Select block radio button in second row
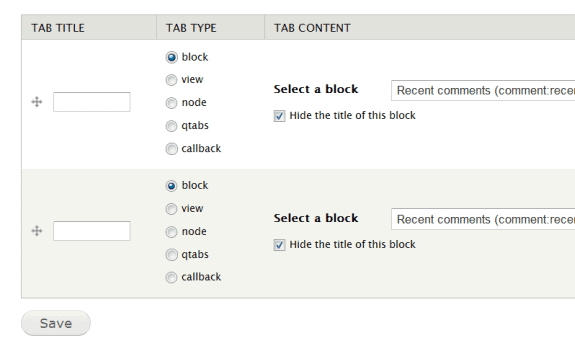Image resolution: width=575 pixels, height=364 pixels. tap(171, 186)
